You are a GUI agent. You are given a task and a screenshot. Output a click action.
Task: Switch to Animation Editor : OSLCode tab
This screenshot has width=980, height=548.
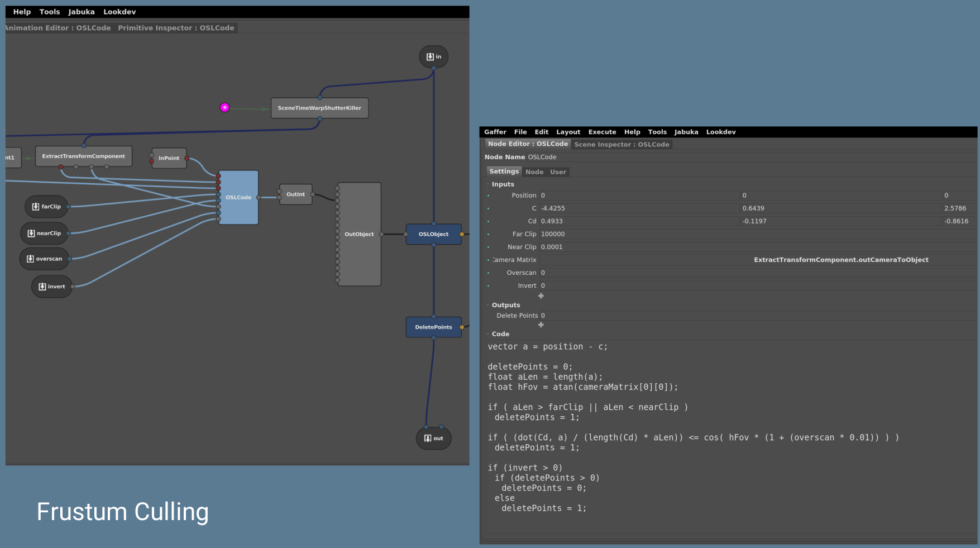59,28
